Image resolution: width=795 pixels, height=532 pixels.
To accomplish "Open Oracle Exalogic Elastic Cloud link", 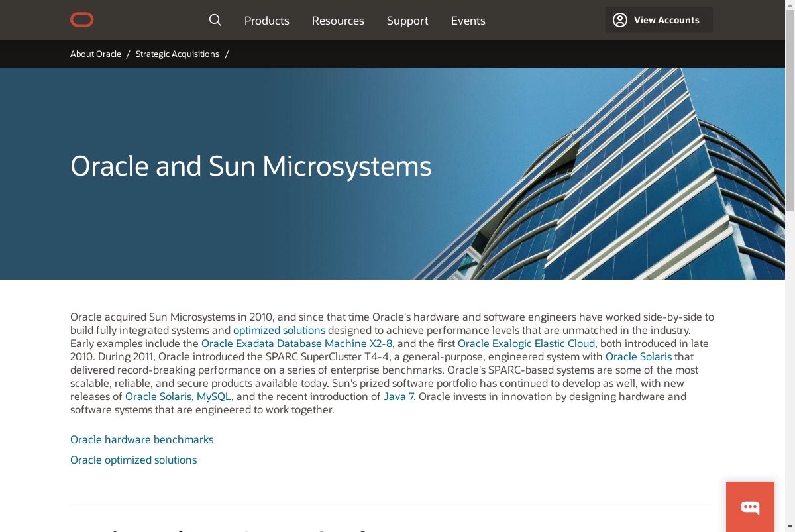I will click(527, 343).
